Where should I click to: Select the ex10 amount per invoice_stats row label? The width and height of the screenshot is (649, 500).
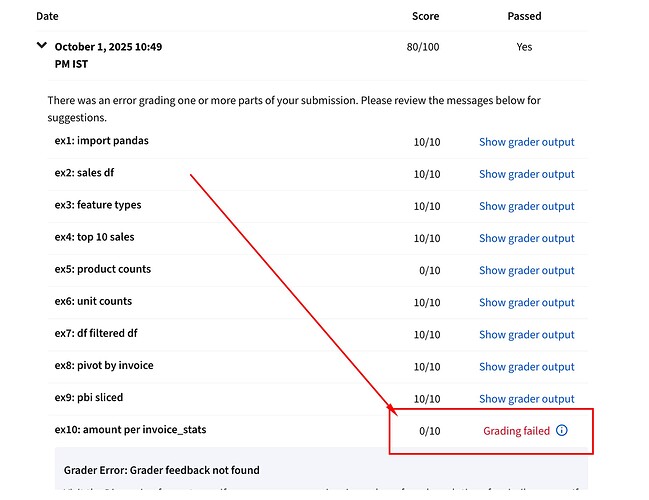click(130, 429)
